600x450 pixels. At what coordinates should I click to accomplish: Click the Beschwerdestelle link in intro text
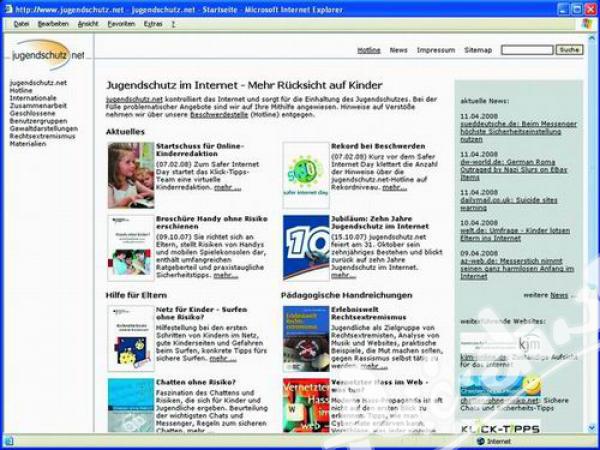[x=219, y=114]
